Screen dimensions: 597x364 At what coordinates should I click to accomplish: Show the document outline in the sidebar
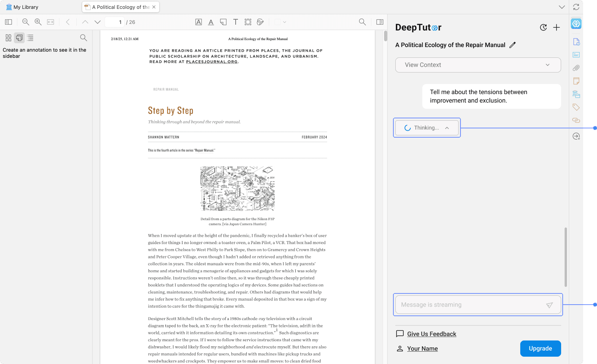pos(30,38)
